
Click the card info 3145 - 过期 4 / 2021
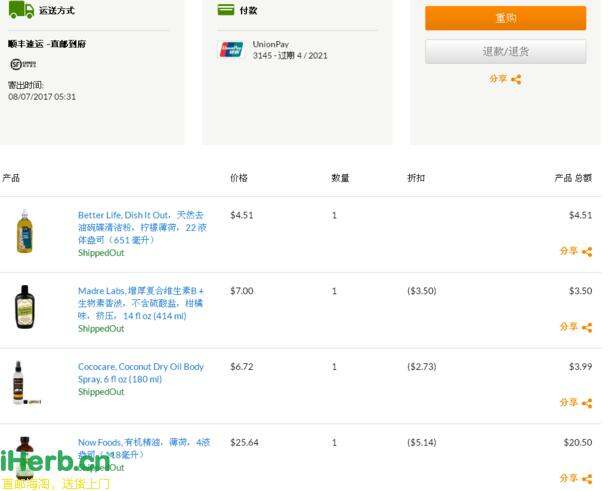tap(290, 56)
